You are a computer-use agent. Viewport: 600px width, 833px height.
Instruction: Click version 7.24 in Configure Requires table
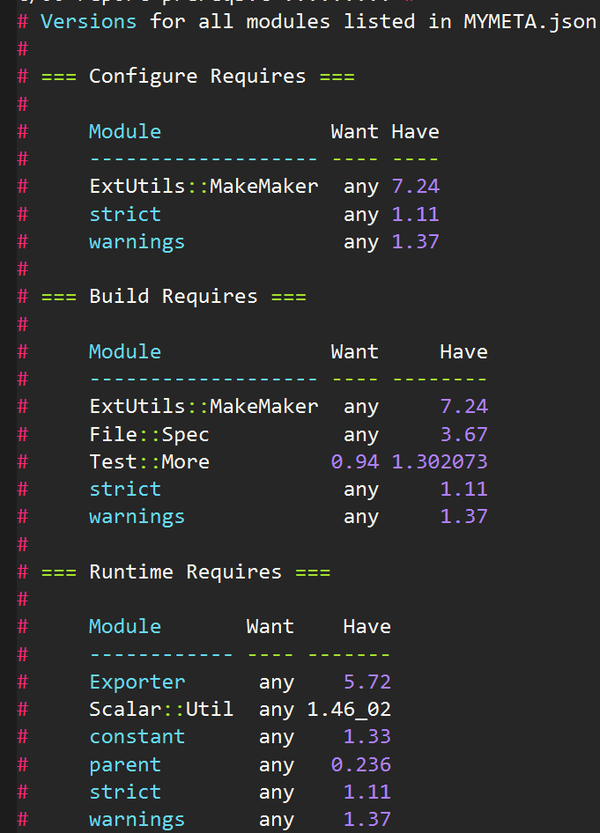tap(415, 186)
